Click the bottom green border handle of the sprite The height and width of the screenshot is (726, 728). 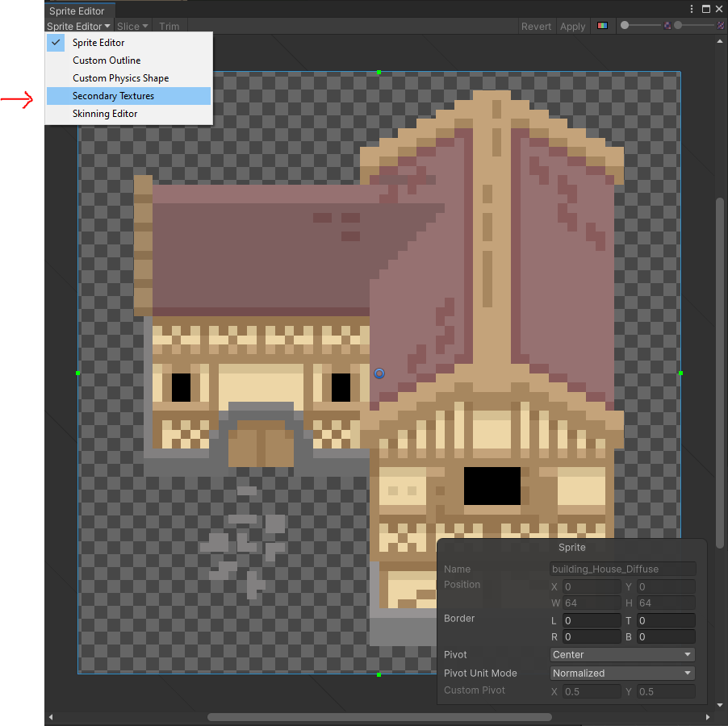379,674
